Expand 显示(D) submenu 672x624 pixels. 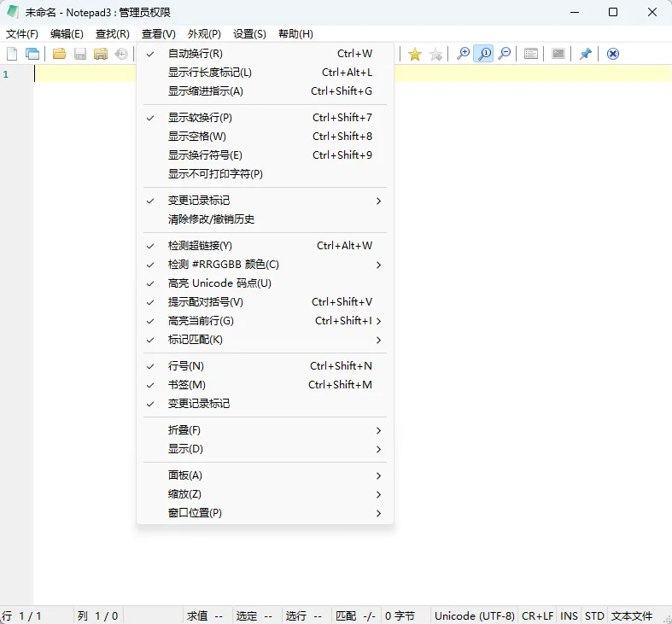[x=265, y=449]
